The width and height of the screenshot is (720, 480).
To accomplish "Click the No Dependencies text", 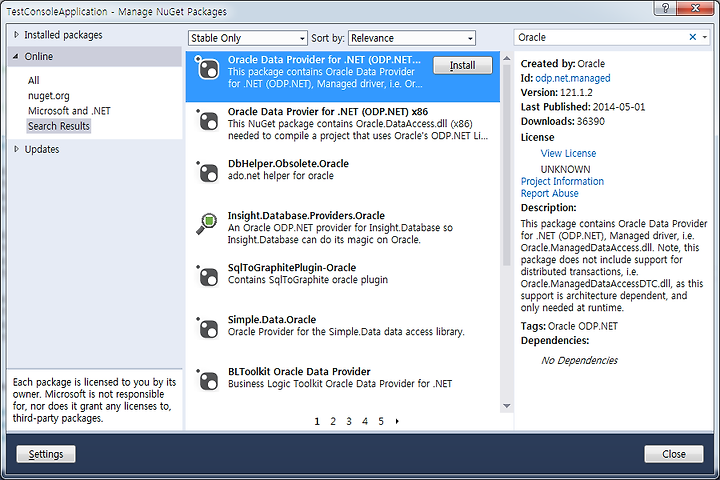I will coord(579,361).
